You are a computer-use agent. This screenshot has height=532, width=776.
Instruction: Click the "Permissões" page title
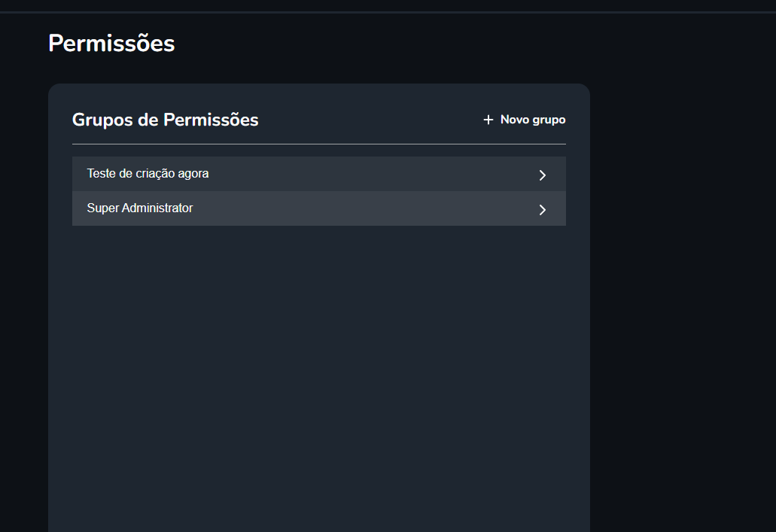tap(111, 44)
